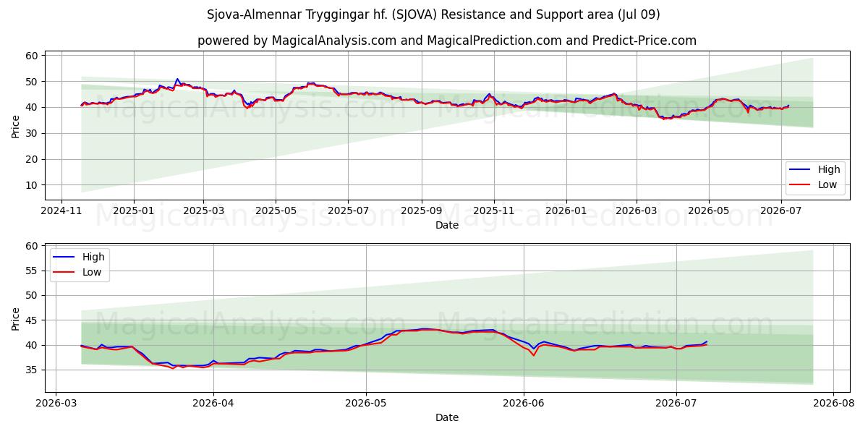Click the '2026-07' tick on top chart

(780, 210)
